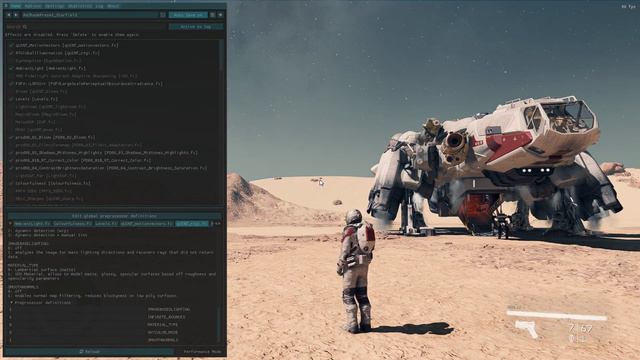Screen dimensions: 640x360
Task: Switch to the Home tab
Action: click(16, 7)
